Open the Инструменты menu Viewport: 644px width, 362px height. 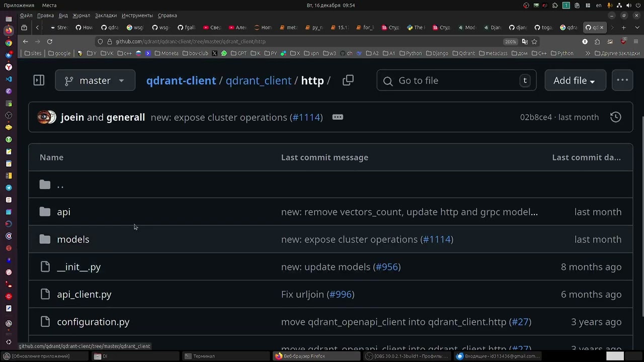click(137, 16)
